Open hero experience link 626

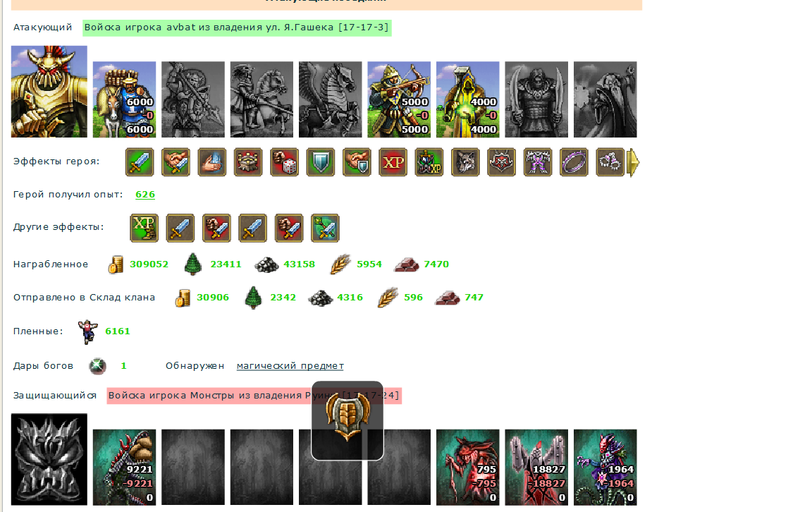pyautogui.click(x=145, y=195)
